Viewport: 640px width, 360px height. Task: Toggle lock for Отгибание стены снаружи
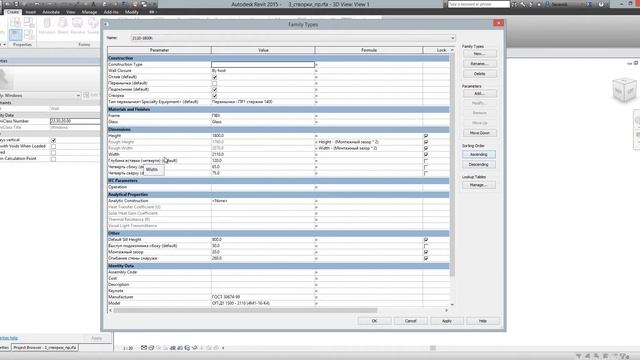point(426,258)
